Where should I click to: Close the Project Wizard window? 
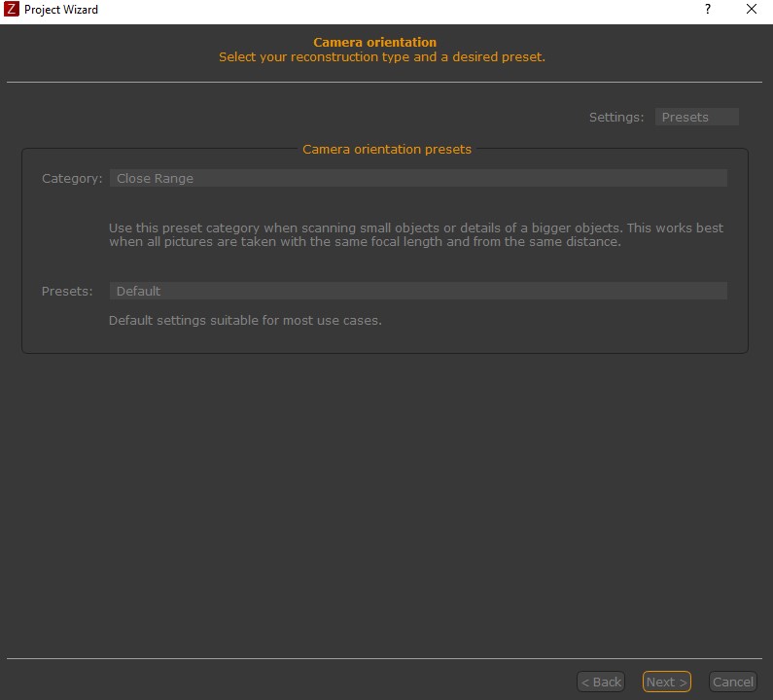click(x=752, y=10)
